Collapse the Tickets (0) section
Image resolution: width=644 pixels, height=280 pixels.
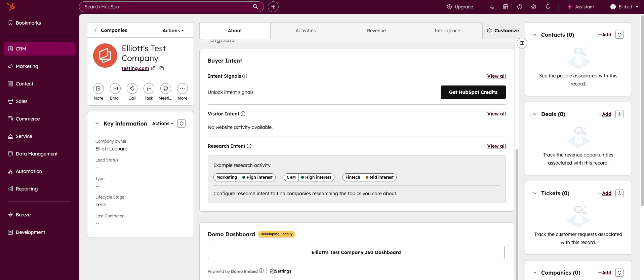pos(535,193)
